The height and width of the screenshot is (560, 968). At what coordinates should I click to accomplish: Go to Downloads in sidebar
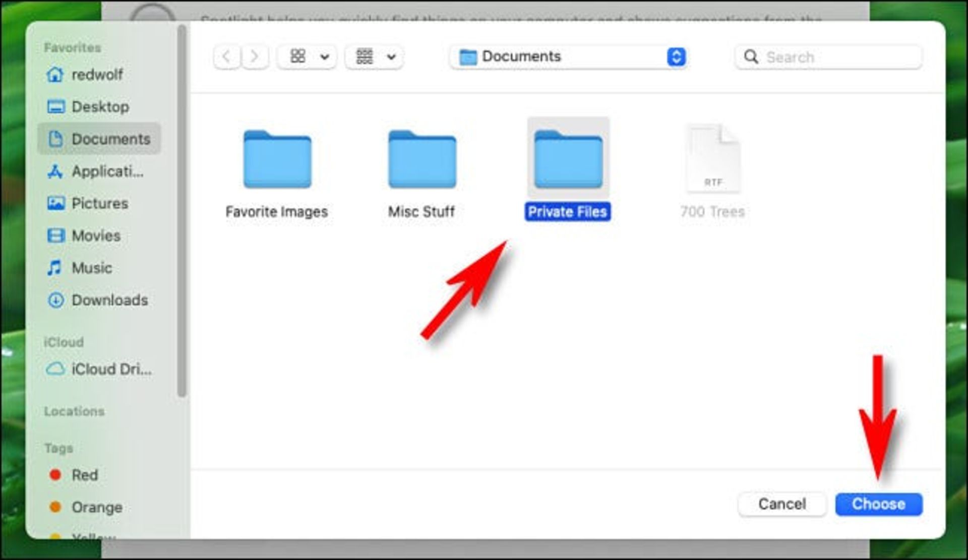(x=109, y=300)
